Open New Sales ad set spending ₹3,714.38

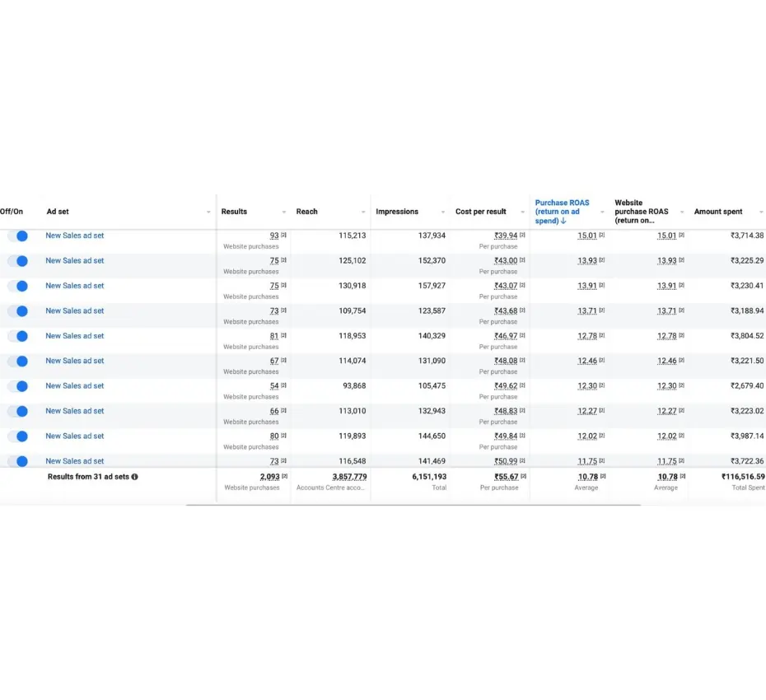[75, 236]
